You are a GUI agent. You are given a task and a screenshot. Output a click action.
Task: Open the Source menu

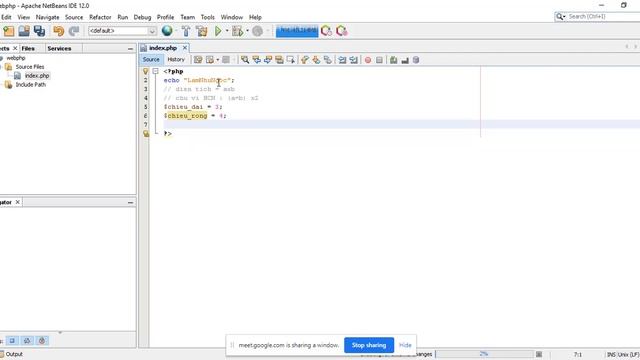click(74, 17)
